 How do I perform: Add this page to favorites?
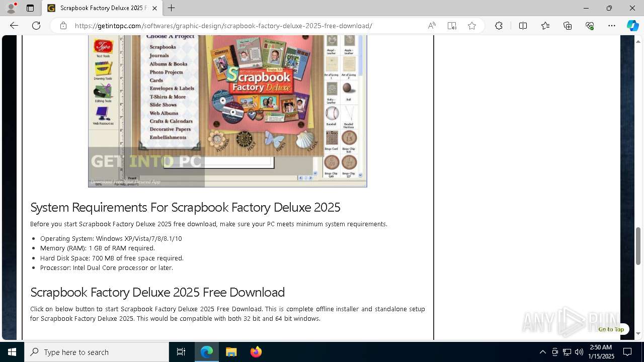(x=472, y=26)
